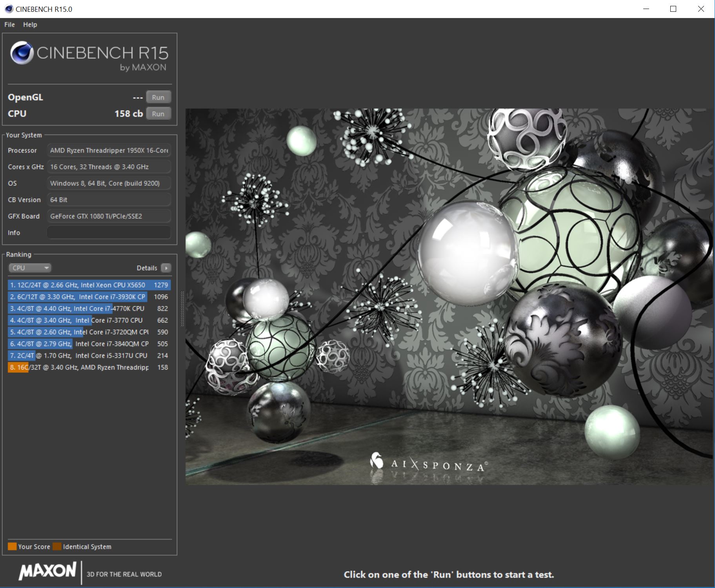715x588 pixels.
Task: Select the i7-4770K ranking entry
Action: 89,309
